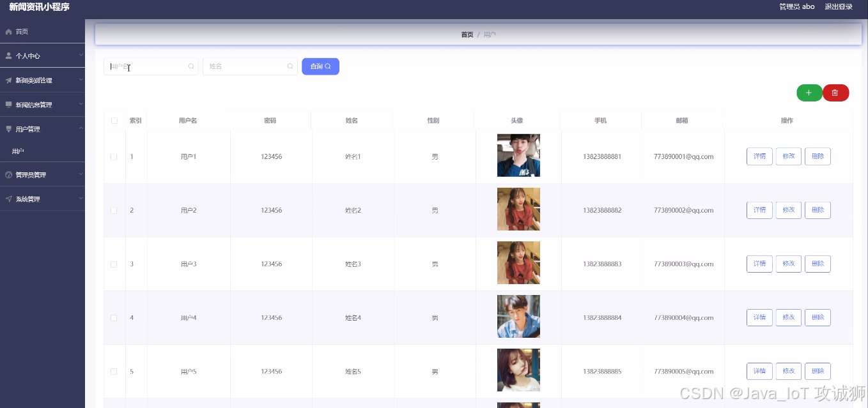
Task: Expand the 新闻类别管理 menu arrow
Action: (81, 80)
